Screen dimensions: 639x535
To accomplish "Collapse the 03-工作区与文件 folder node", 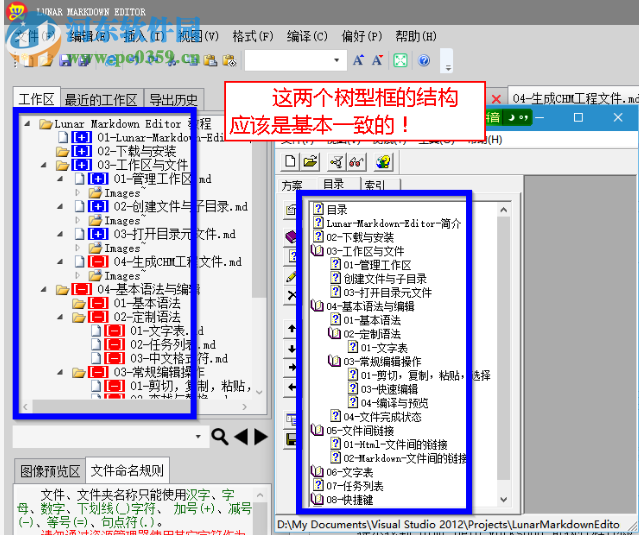I will tap(44, 165).
